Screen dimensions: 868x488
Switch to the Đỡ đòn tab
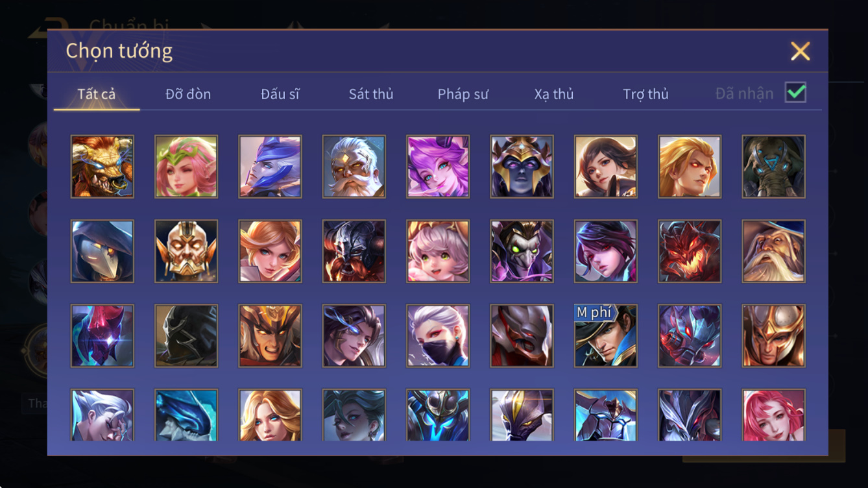point(188,94)
